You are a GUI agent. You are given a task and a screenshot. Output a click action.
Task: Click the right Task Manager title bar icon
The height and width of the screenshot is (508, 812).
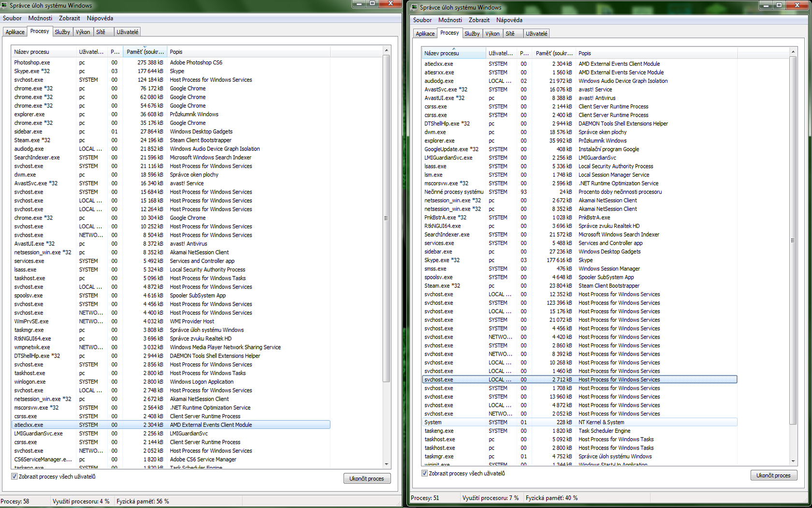tap(414, 7)
